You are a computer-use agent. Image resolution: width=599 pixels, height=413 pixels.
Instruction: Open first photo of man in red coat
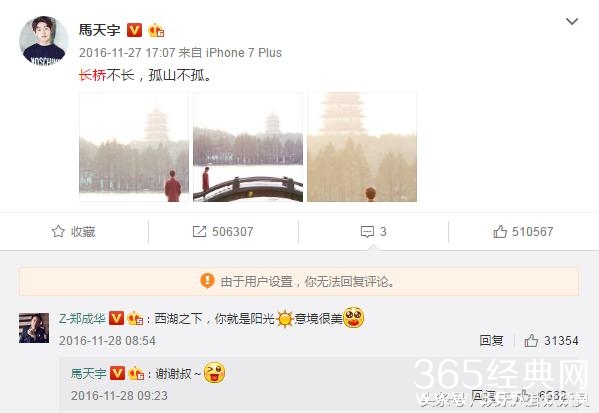[x=134, y=147]
